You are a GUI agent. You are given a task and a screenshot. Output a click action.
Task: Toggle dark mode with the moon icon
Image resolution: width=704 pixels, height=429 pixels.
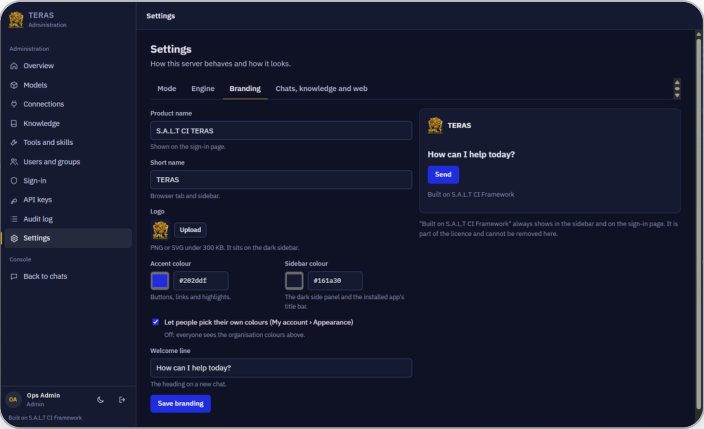coord(101,399)
